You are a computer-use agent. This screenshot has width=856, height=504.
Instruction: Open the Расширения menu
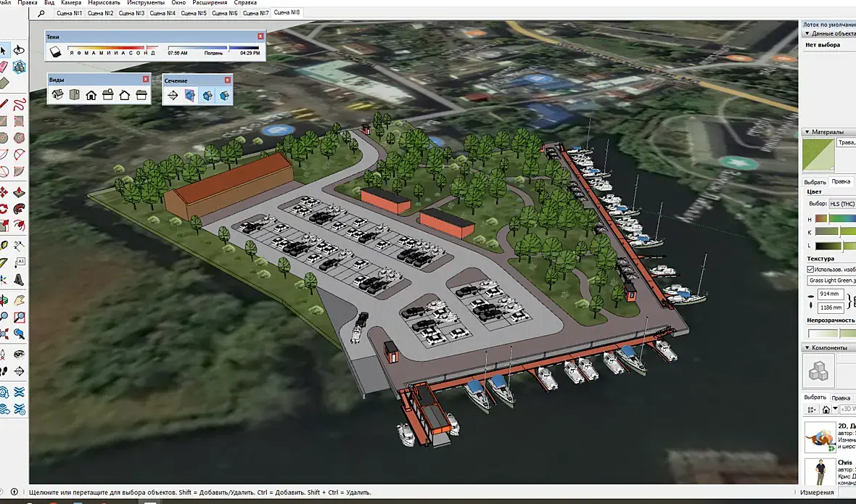(x=210, y=3)
